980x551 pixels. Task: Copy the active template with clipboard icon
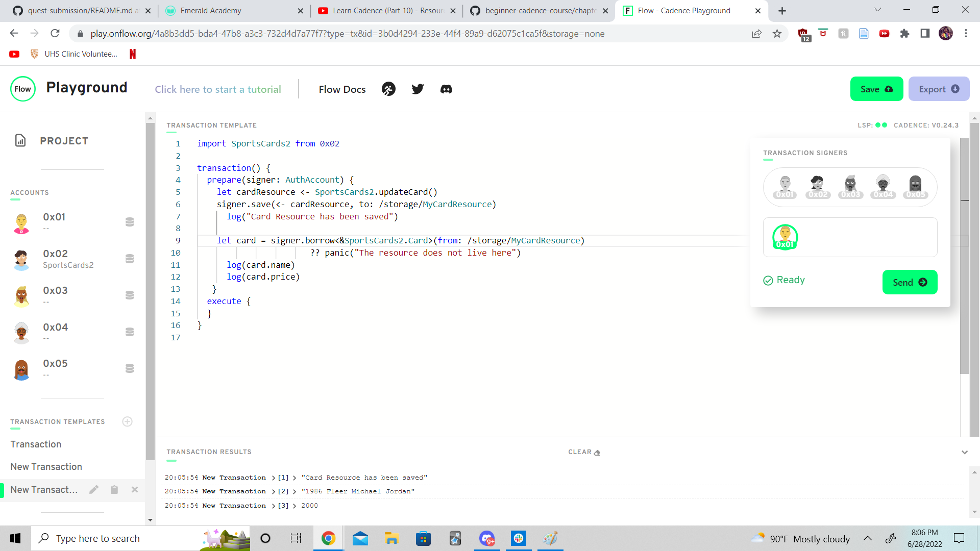click(114, 489)
